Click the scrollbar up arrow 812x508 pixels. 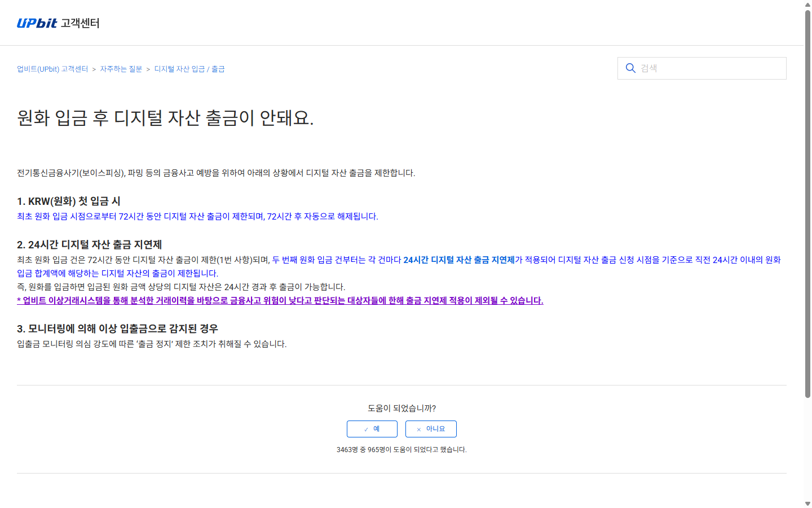click(x=807, y=4)
